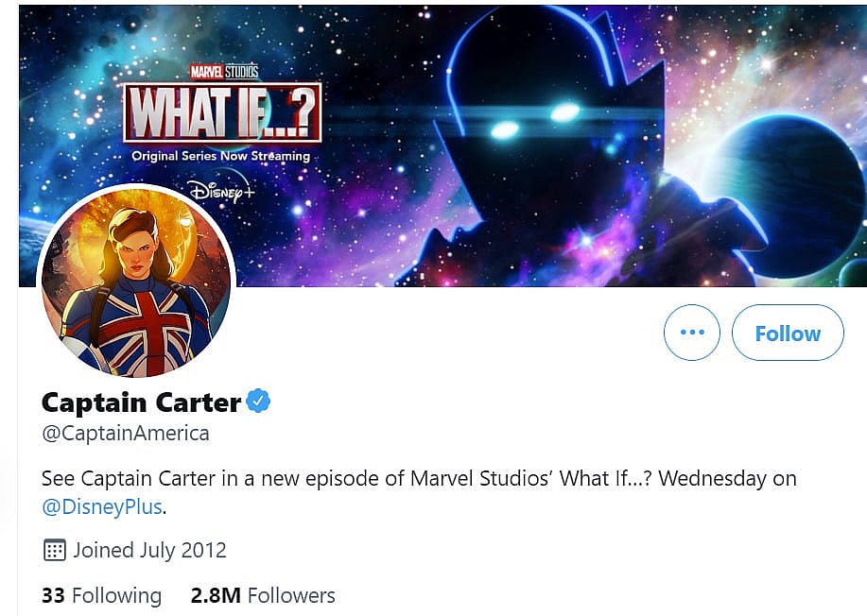Open the three-dot more options menu
Screen dimensions: 867x616
[692, 333]
